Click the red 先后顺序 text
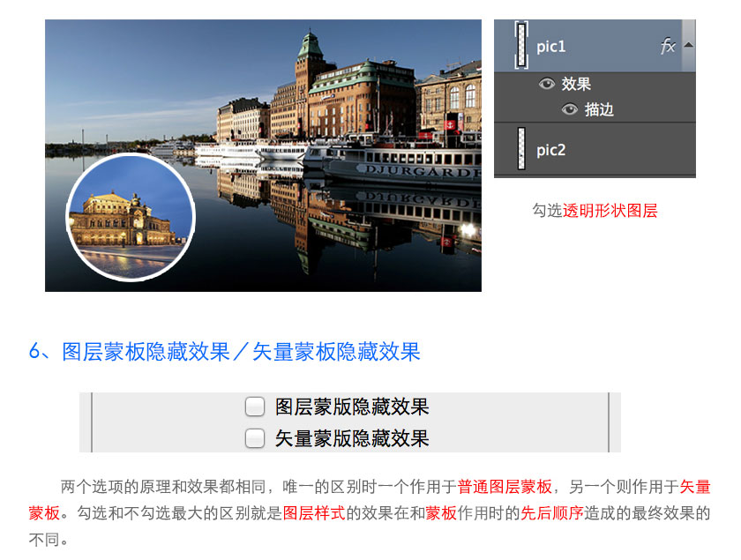This screenshot has height=560, width=741. (552, 513)
